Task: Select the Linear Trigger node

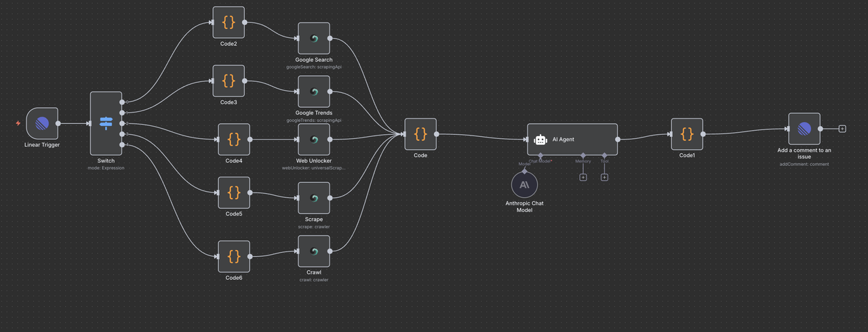Action: pos(42,123)
